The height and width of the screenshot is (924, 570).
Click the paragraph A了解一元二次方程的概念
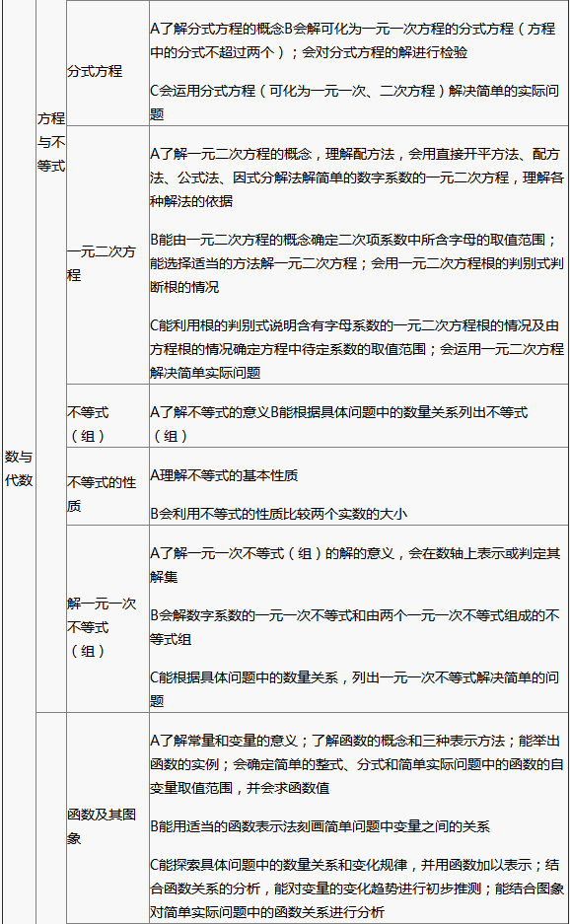click(x=357, y=178)
